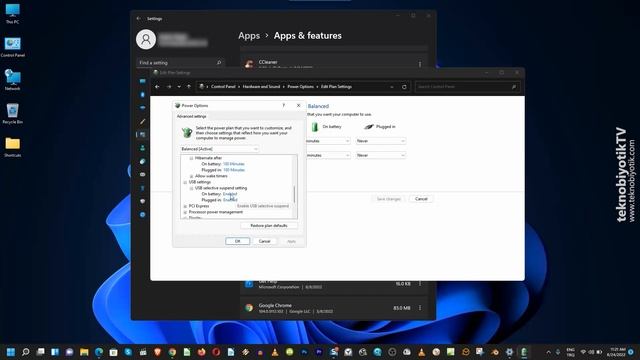The image size is (640, 360).
Task: Collapse USB settings tree node
Action: [185, 182]
